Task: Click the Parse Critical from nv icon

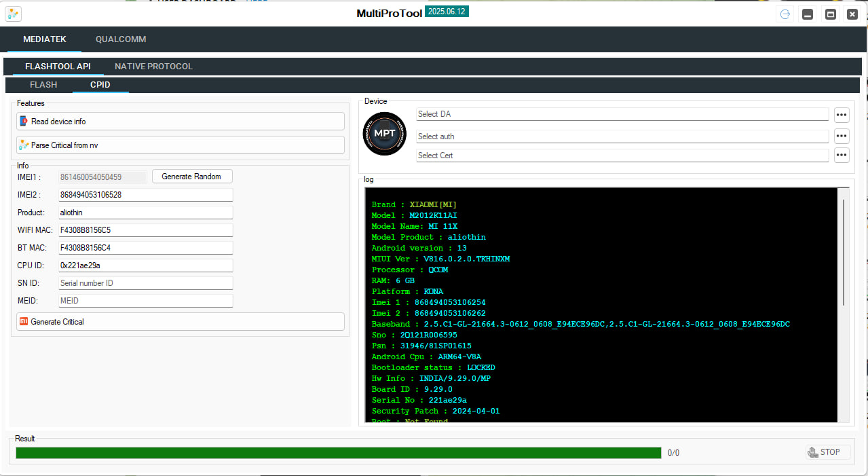Action: tap(24, 145)
